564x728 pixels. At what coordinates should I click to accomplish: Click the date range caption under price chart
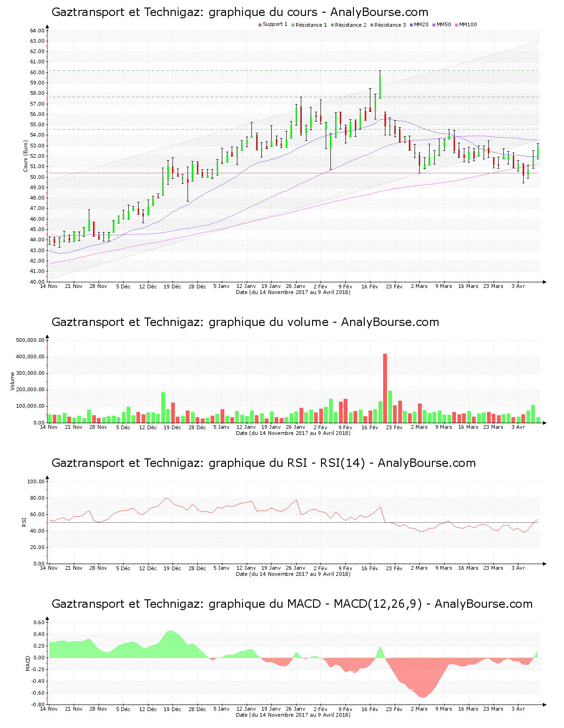[293, 292]
